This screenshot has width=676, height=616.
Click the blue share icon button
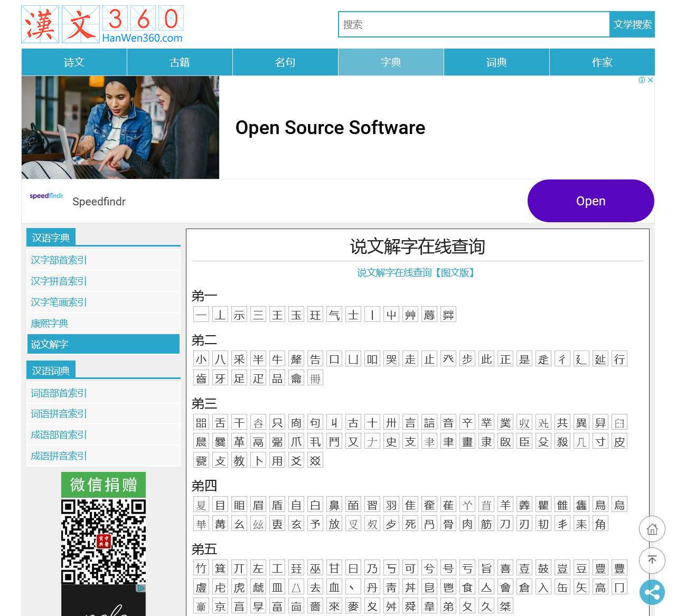click(652, 592)
